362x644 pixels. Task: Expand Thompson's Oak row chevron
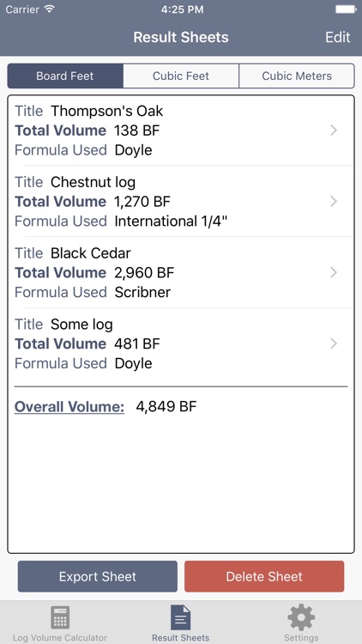pos(334,131)
